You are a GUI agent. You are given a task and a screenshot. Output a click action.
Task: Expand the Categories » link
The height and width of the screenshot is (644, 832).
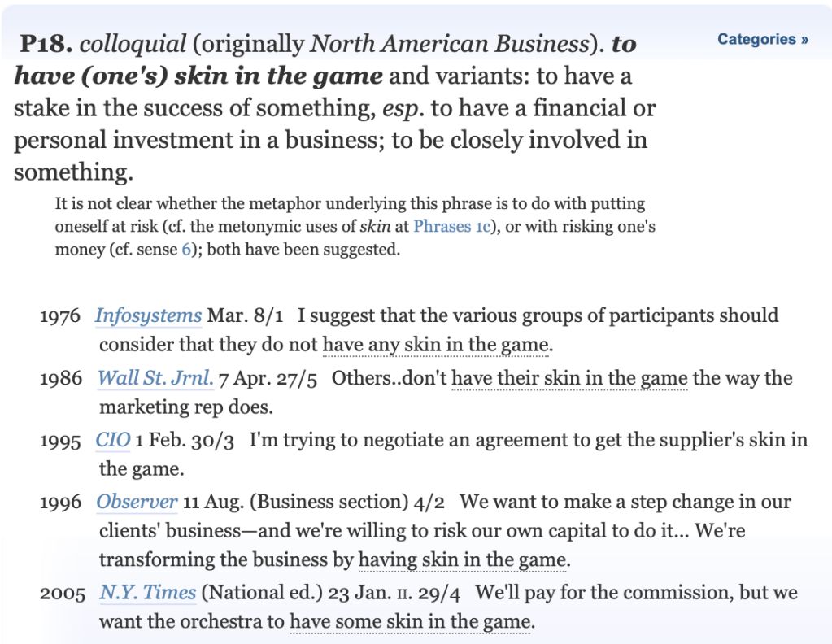(x=763, y=39)
